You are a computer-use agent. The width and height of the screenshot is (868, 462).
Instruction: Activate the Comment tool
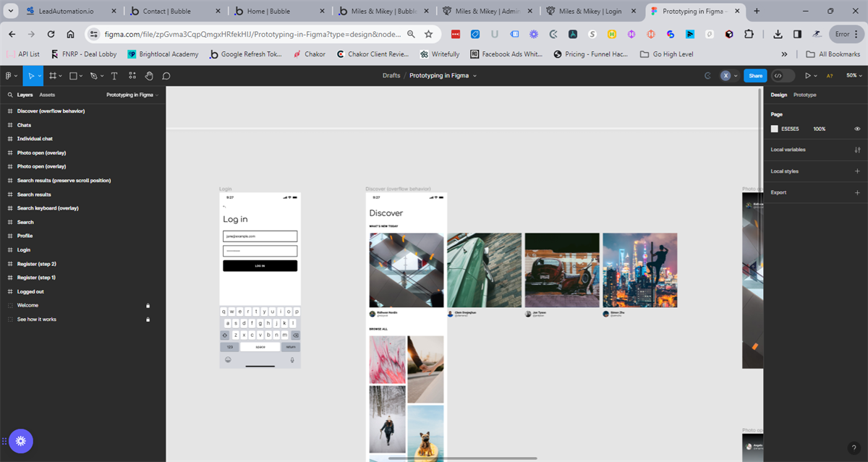(x=166, y=76)
